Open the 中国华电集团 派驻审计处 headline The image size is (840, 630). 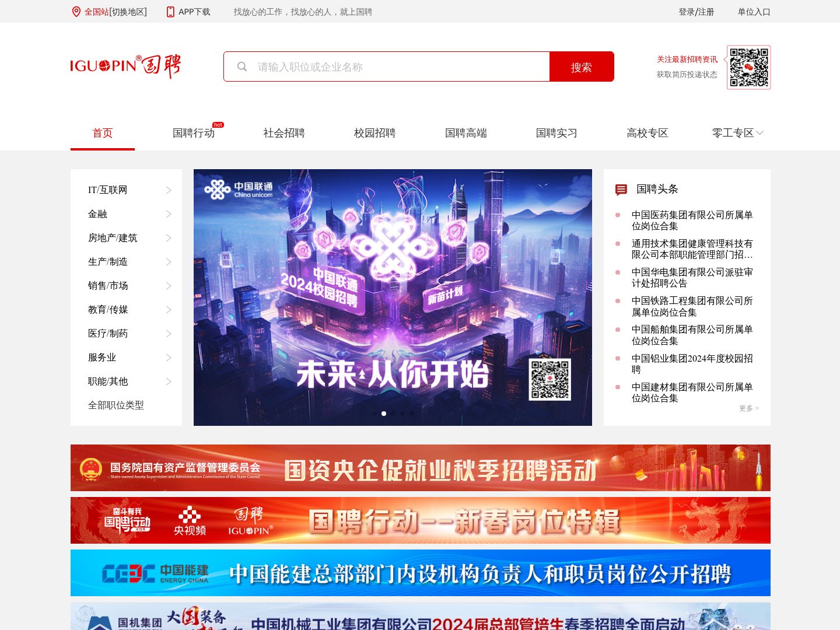point(692,278)
